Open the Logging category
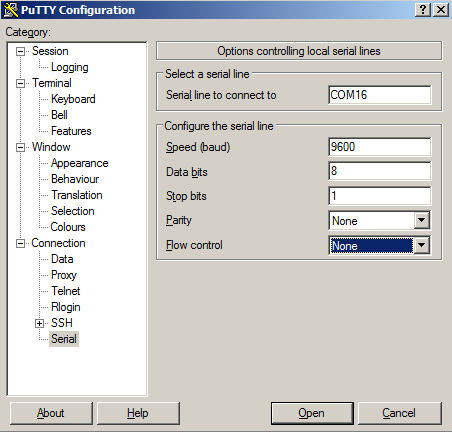This screenshot has height=432, width=452. [70, 67]
